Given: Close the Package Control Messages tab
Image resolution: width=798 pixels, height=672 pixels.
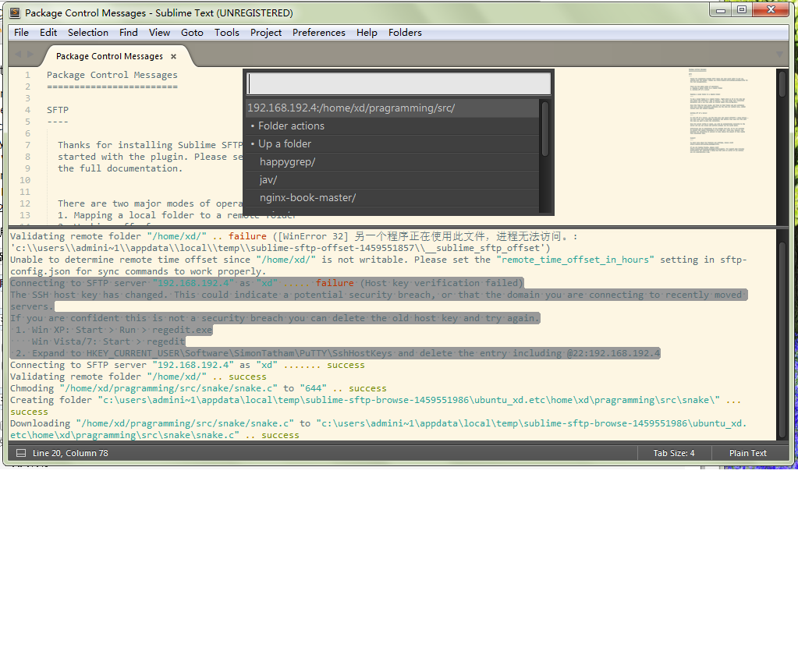Looking at the screenshot, I should point(173,56).
